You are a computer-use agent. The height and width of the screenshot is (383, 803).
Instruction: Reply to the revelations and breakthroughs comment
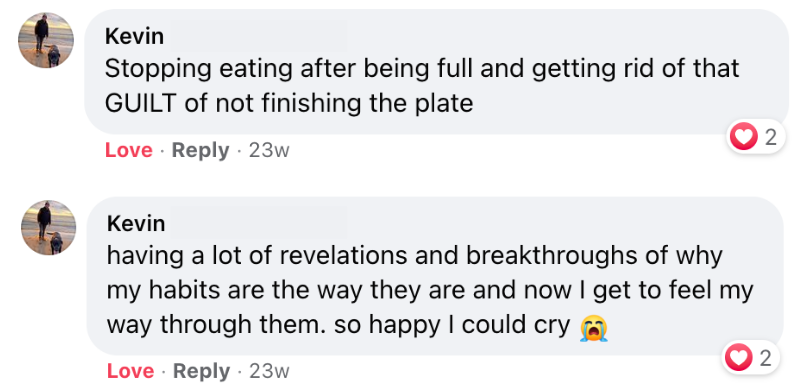tap(201, 371)
